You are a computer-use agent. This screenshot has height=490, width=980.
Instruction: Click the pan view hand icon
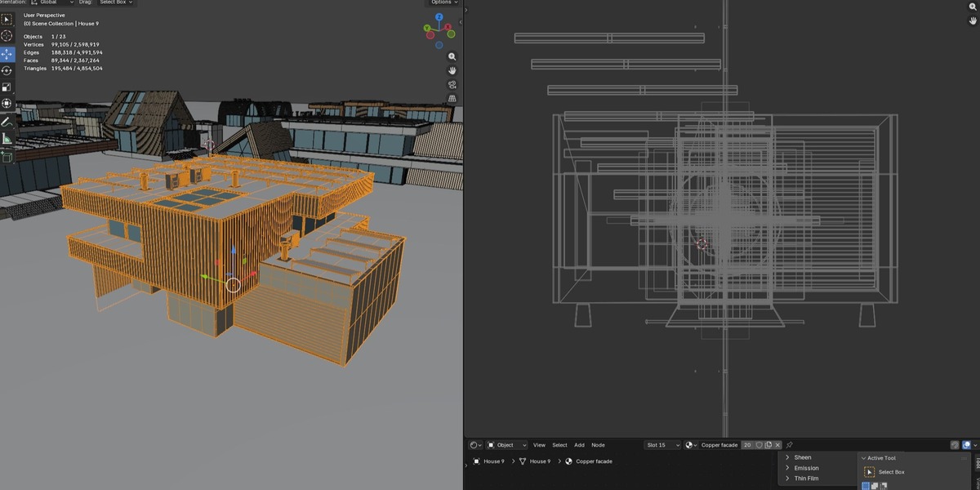(452, 71)
